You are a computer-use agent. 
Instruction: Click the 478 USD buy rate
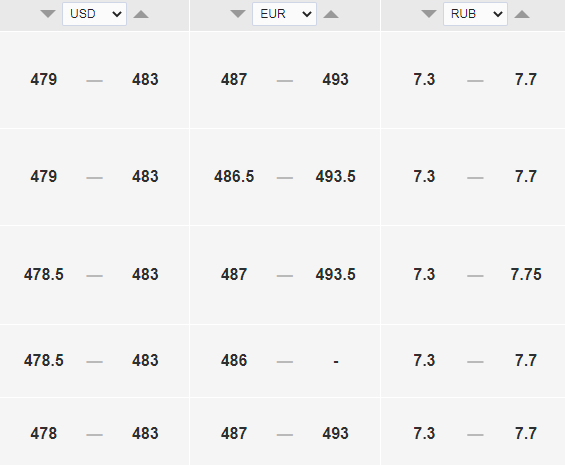pyautogui.click(x=44, y=433)
